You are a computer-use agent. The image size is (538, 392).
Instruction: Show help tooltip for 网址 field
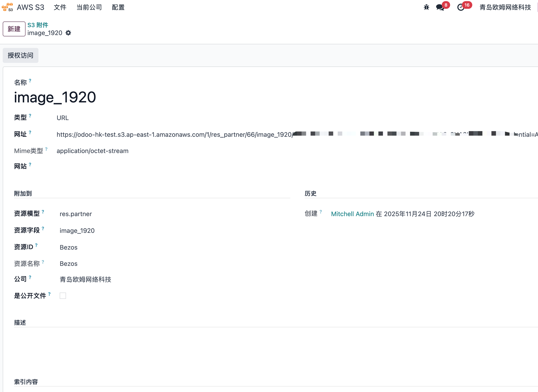click(x=30, y=132)
